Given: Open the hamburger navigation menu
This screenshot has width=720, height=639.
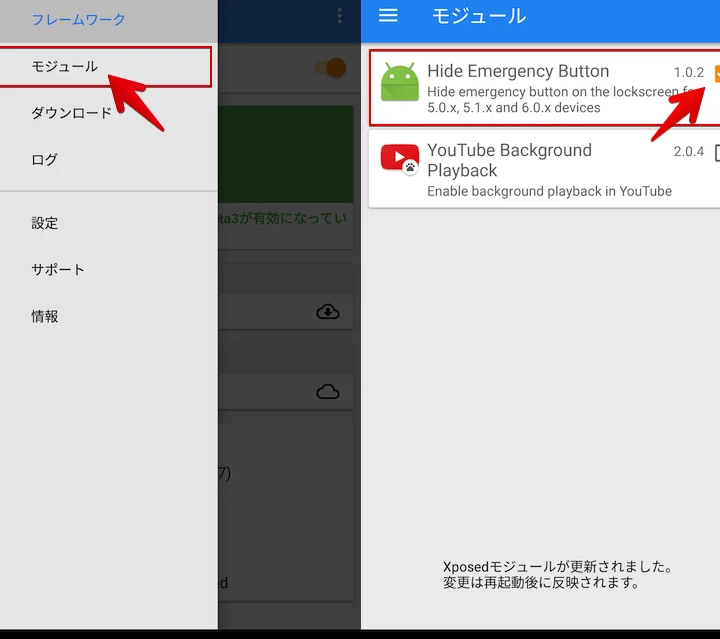Looking at the screenshot, I should [x=389, y=16].
